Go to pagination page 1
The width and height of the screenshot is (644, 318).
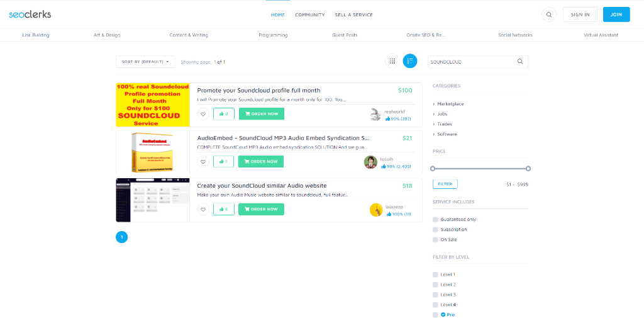click(x=121, y=237)
